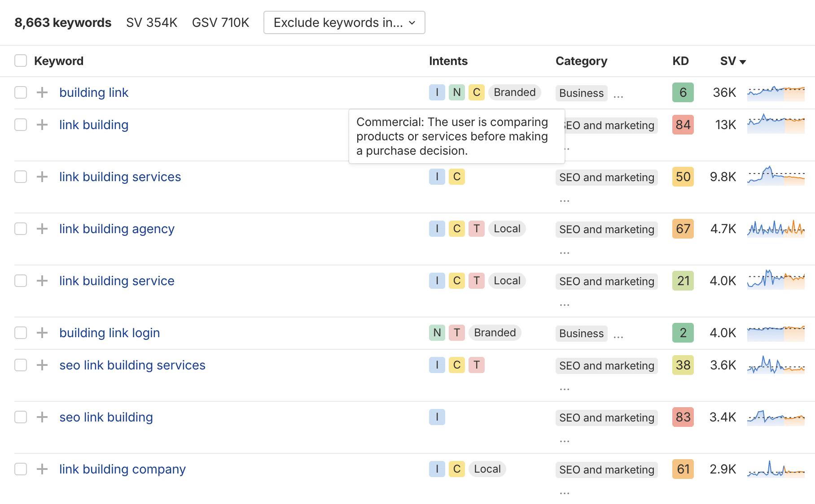Screen dimensions: 815x504
Task: Add 'seo link building services' with plus icon
Action: [x=42, y=365]
